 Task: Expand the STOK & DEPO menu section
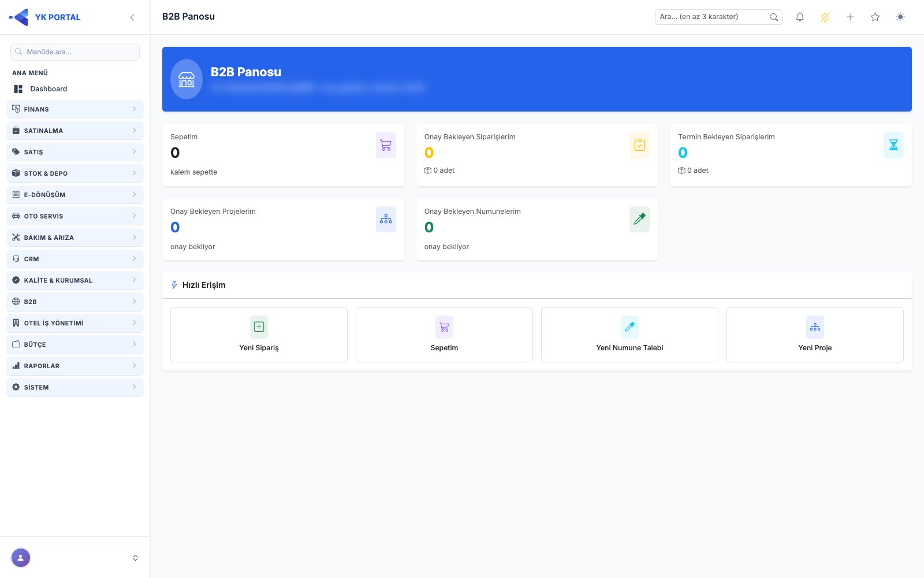(x=75, y=173)
